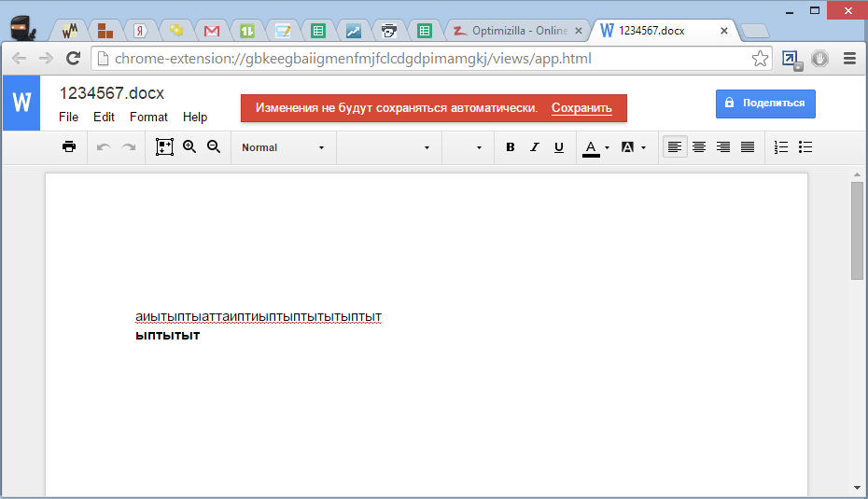Image resolution: width=868 pixels, height=499 pixels.
Task: Click the Сохранить link in red banner
Action: pos(581,108)
